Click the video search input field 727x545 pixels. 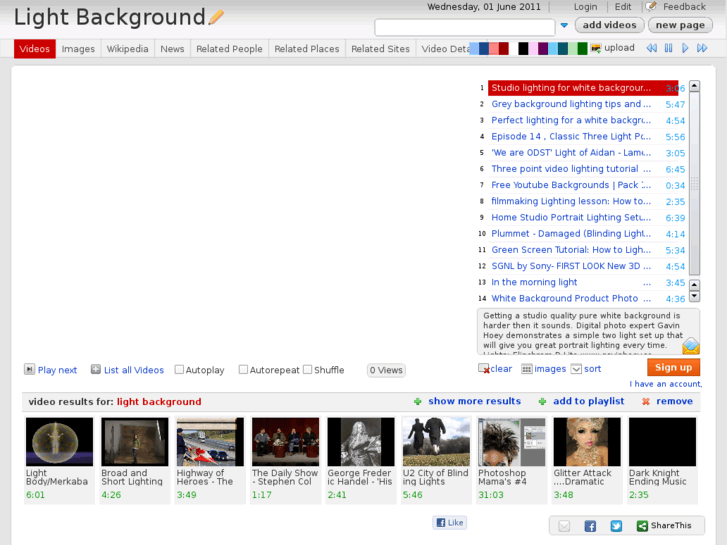tap(465, 27)
